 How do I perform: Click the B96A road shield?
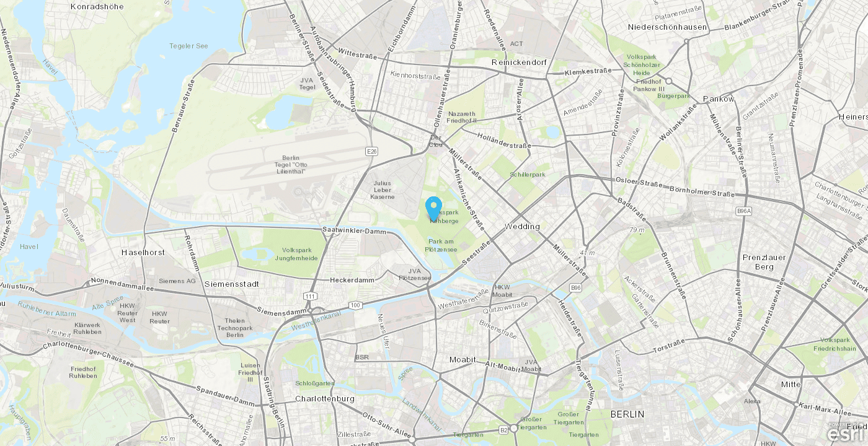745,211
